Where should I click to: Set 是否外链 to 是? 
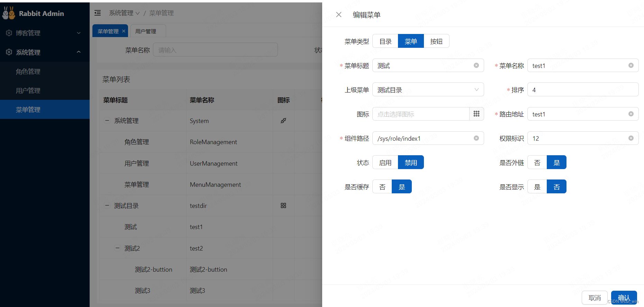coord(556,163)
